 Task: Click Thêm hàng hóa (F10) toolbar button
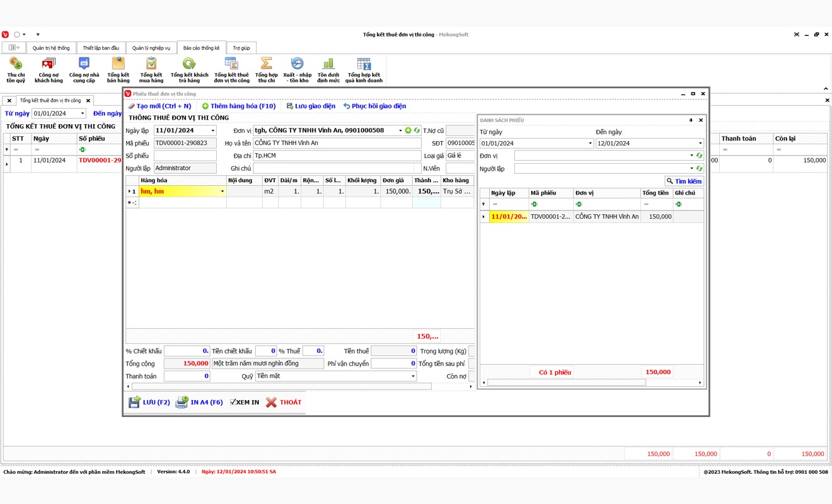tap(239, 106)
